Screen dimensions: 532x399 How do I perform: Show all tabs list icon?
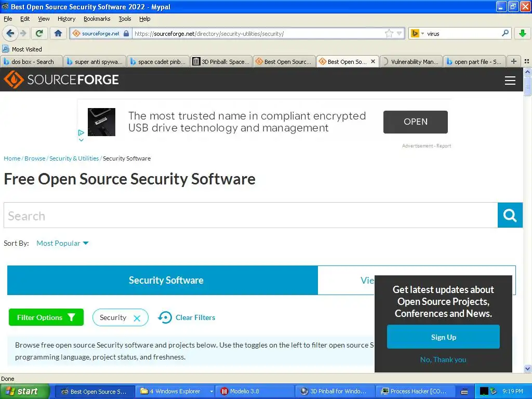tap(527, 61)
